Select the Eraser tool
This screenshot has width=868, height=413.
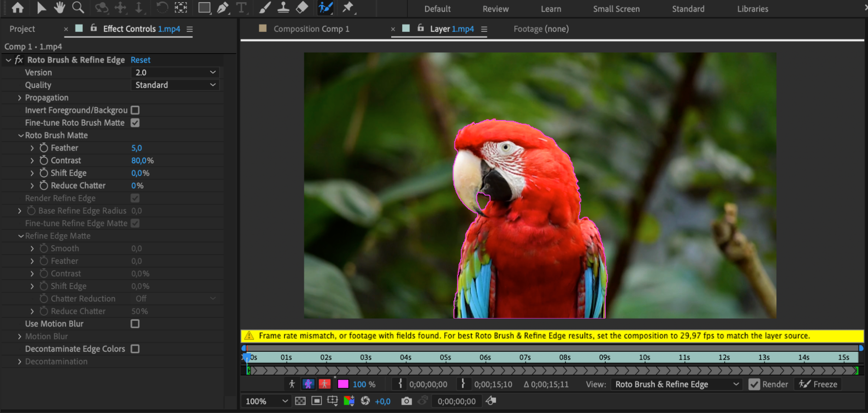coord(302,8)
